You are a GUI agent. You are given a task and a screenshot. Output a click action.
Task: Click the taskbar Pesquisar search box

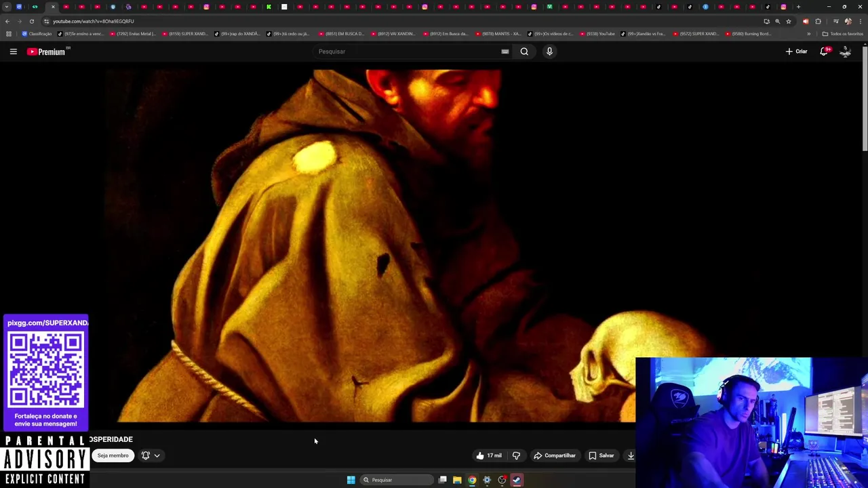pyautogui.click(x=397, y=480)
